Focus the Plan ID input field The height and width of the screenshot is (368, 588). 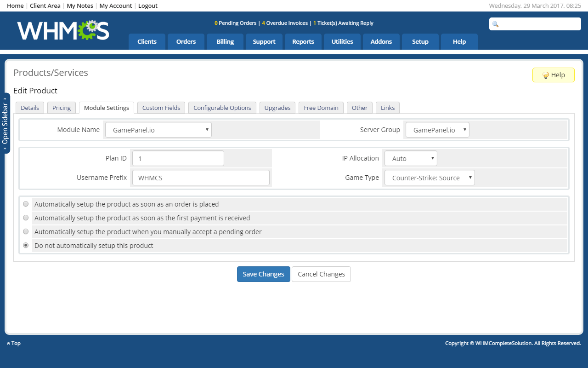pos(178,158)
